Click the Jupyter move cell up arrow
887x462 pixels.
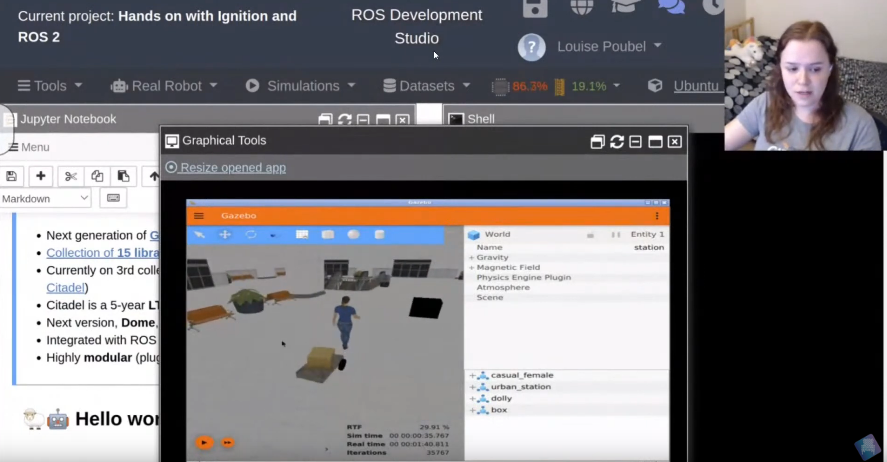153,176
